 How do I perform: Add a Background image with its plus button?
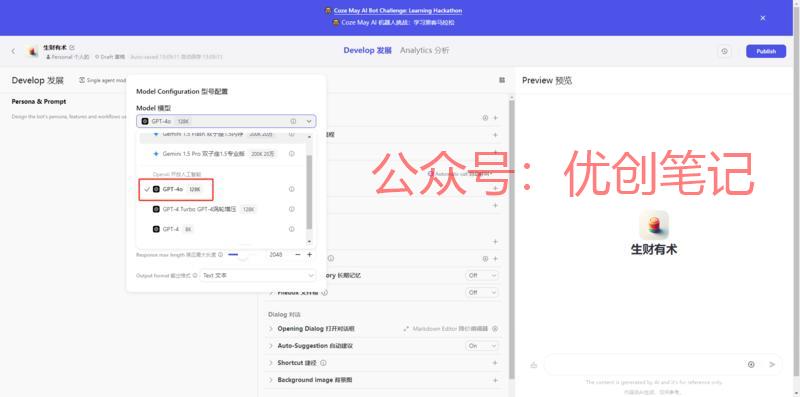tap(495, 380)
